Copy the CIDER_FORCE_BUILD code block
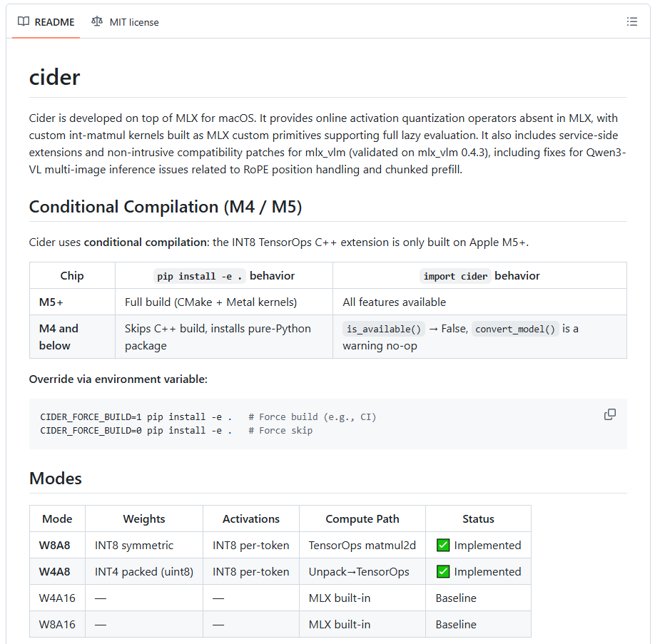 (610, 414)
